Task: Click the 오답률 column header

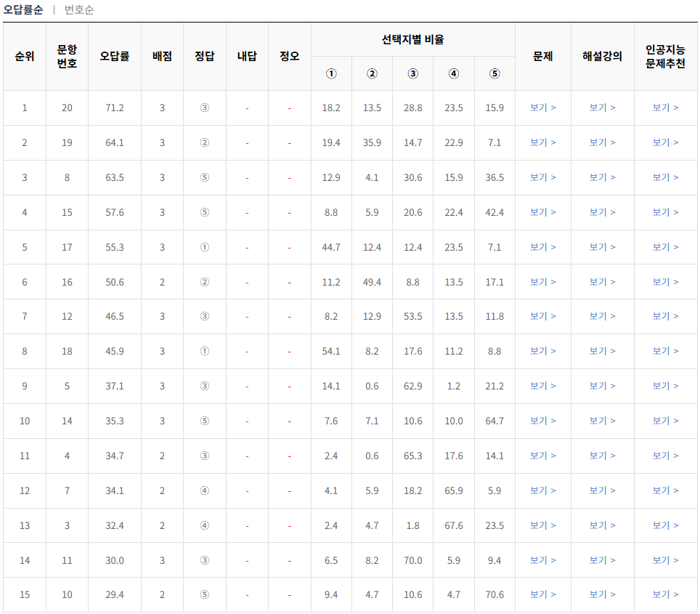Action: 115,54
